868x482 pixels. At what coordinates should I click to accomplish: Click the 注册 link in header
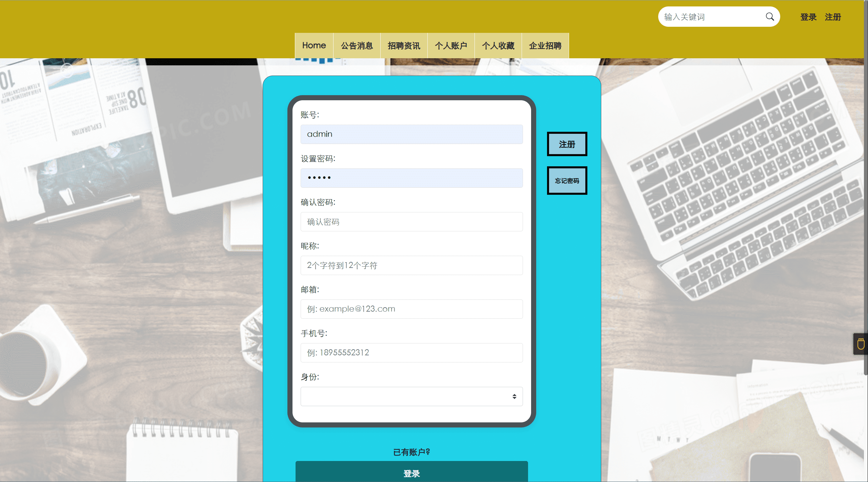pos(833,17)
